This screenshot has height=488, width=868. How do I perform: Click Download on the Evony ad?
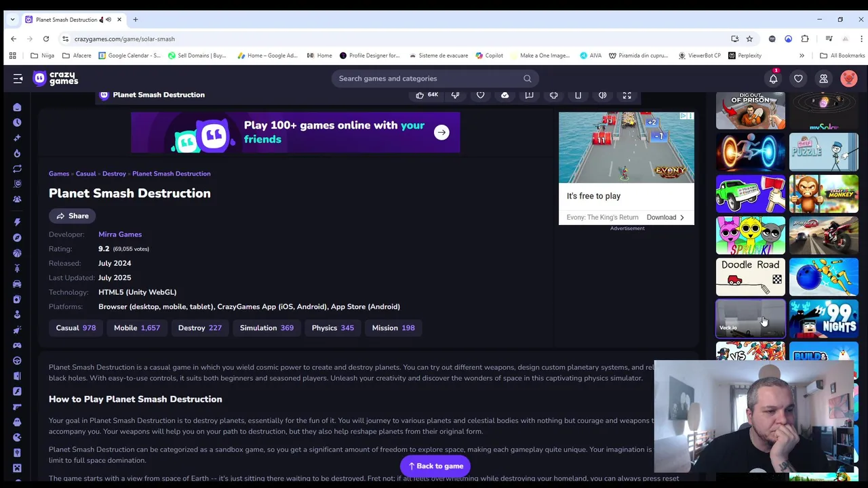pos(665,218)
